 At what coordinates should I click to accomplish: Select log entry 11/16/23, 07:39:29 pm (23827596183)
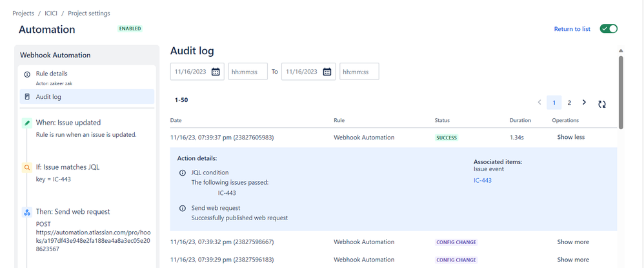[x=222, y=260]
